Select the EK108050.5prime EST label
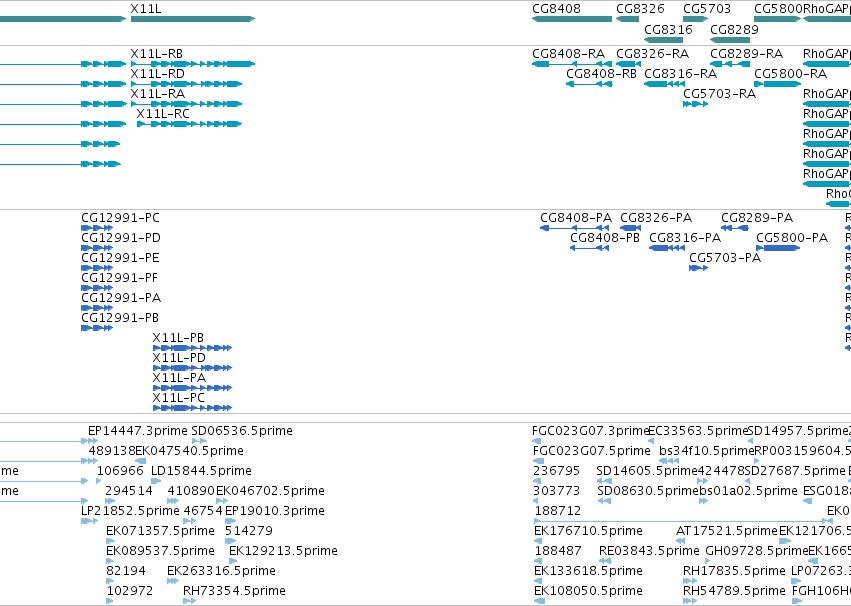The image size is (851, 606). pyautogui.click(x=588, y=591)
